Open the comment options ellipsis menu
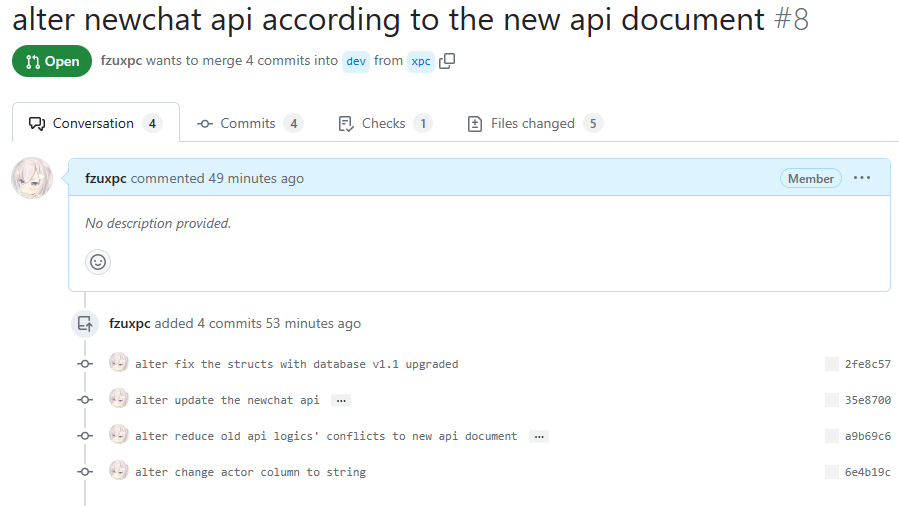899x506 pixels. (x=862, y=178)
